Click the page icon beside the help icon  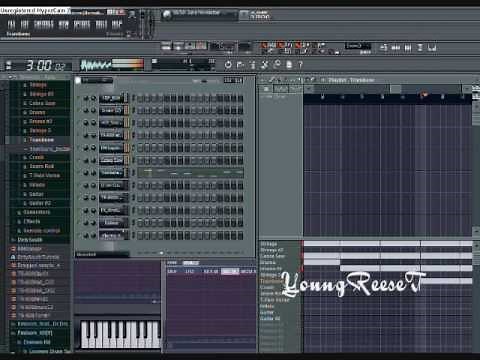tap(289, 64)
